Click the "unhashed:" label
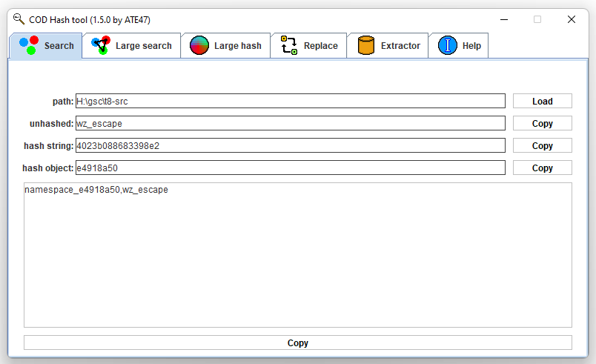This screenshot has width=596, height=364. (x=51, y=124)
